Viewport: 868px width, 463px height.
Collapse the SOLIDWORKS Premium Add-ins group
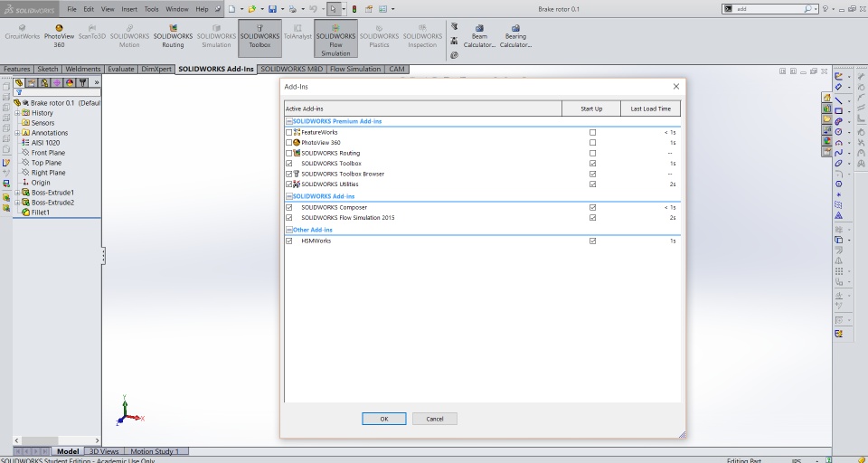[x=289, y=121]
